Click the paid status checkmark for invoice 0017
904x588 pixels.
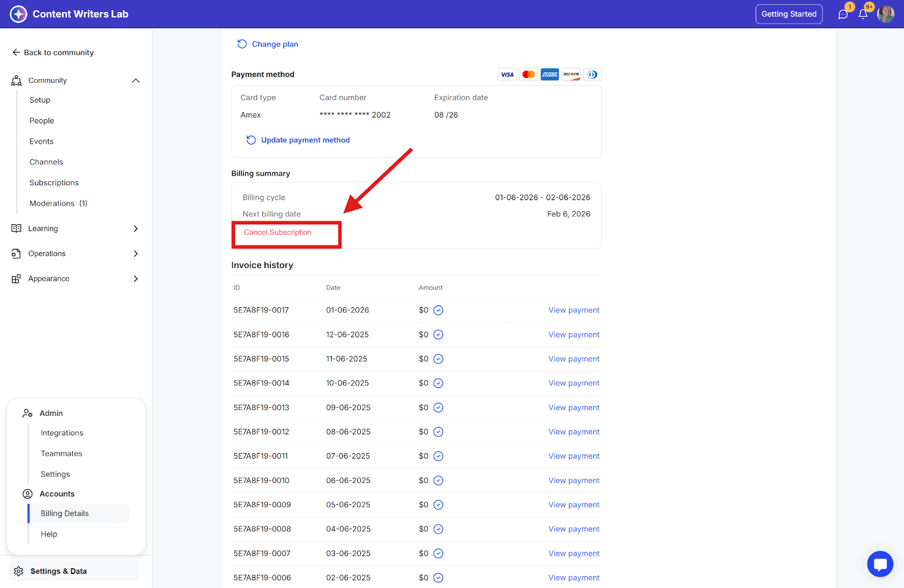pyautogui.click(x=438, y=310)
